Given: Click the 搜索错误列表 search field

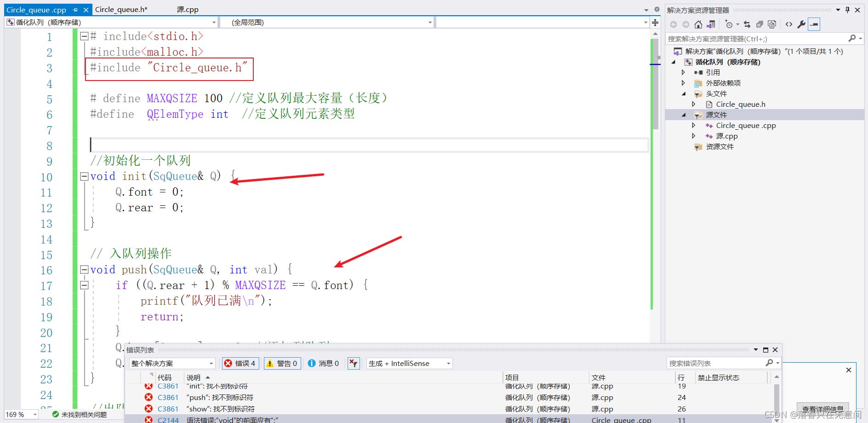Looking at the screenshot, I should point(715,364).
